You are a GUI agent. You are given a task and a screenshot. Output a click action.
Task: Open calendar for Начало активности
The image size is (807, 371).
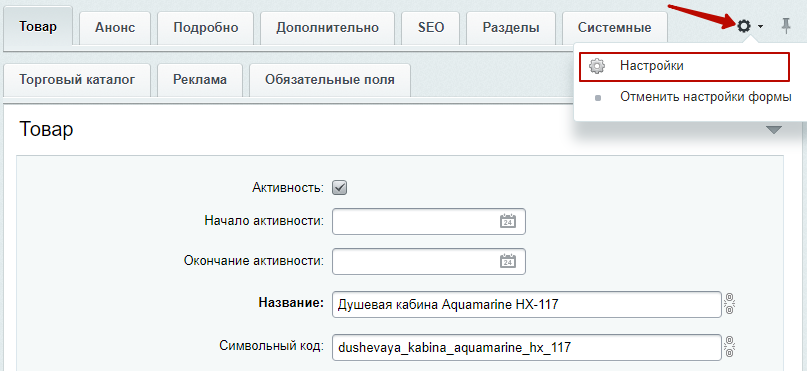coord(508,221)
